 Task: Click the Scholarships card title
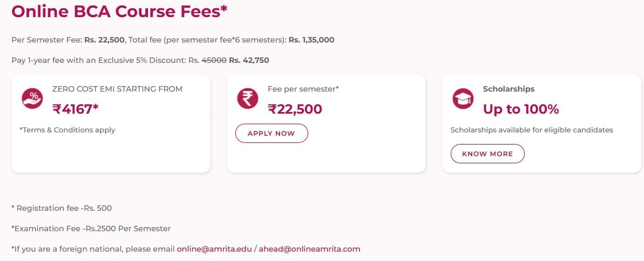pos(509,89)
